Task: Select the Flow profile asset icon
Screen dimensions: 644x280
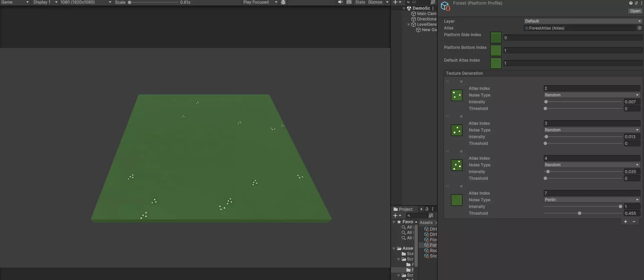Action: 427,240
